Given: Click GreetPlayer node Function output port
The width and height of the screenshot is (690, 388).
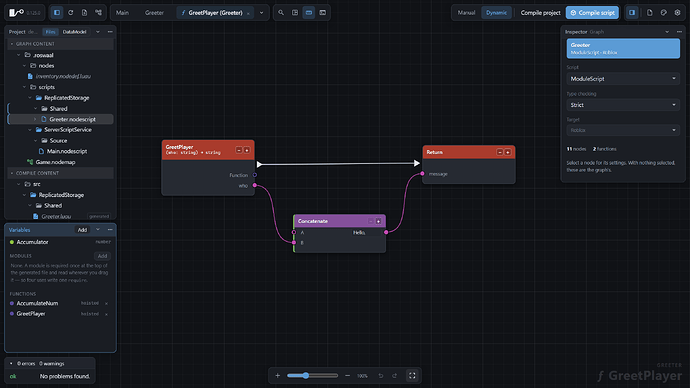Looking at the screenshot, I should pos(255,175).
